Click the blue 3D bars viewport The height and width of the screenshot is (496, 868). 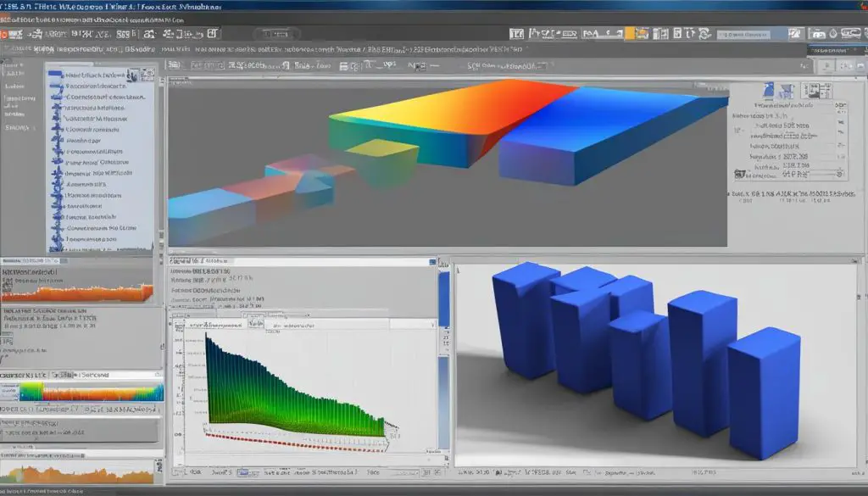[657, 364]
